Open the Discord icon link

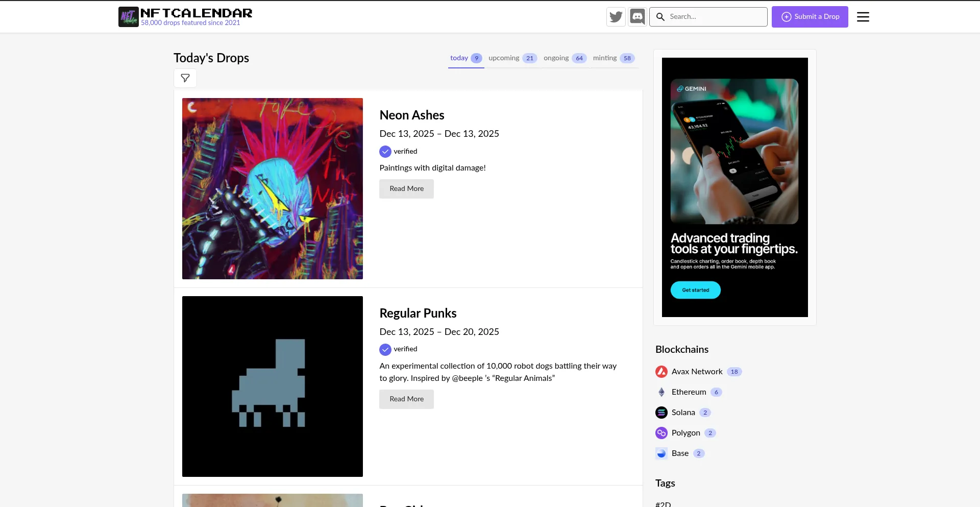tap(637, 17)
